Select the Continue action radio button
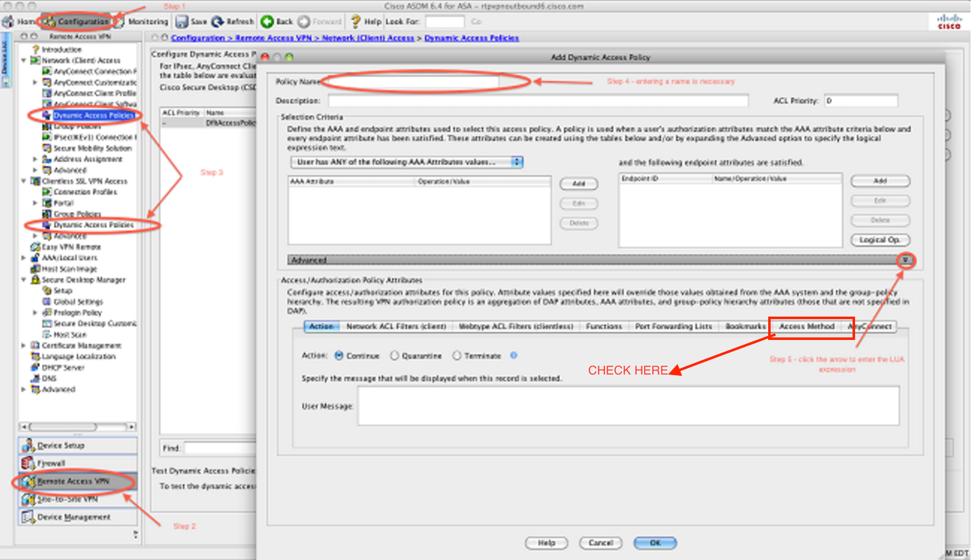Image resolution: width=971 pixels, height=560 pixels. pos(339,356)
